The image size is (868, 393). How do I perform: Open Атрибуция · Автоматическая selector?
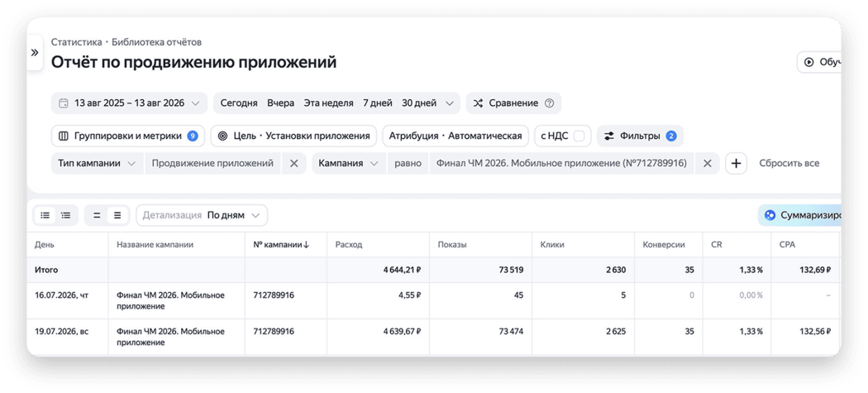point(455,136)
